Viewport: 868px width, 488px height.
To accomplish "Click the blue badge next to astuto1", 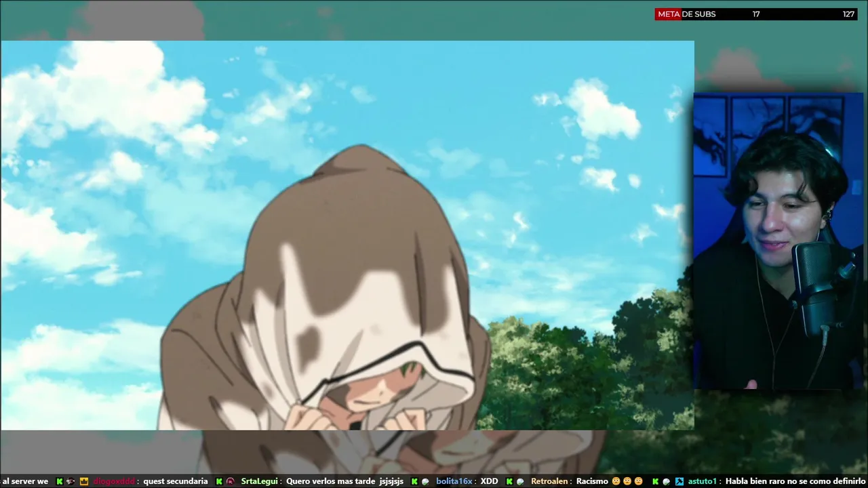I will point(679,481).
